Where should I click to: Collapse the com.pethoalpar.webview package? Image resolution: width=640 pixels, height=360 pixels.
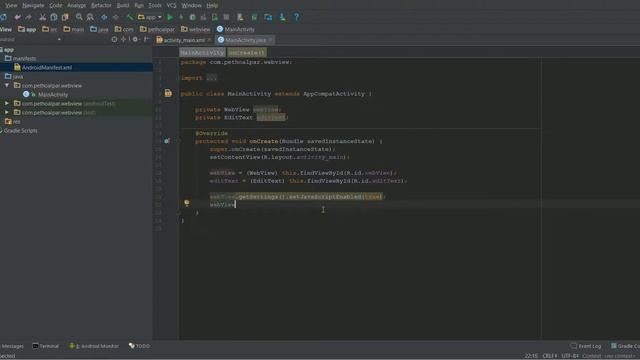7,86
